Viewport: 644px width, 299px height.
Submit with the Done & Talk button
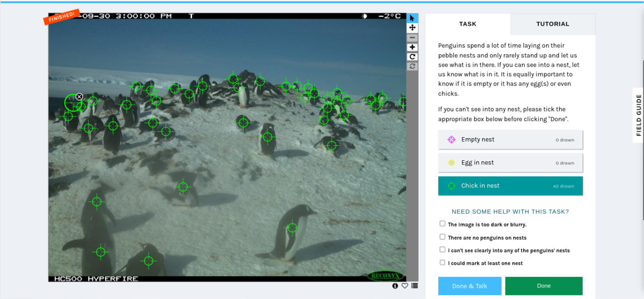pyautogui.click(x=470, y=286)
